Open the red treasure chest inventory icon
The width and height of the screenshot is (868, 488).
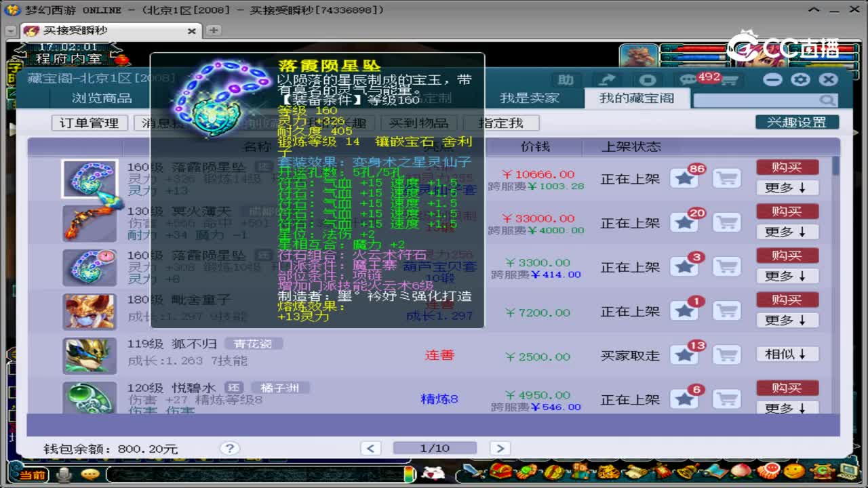(500, 472)
